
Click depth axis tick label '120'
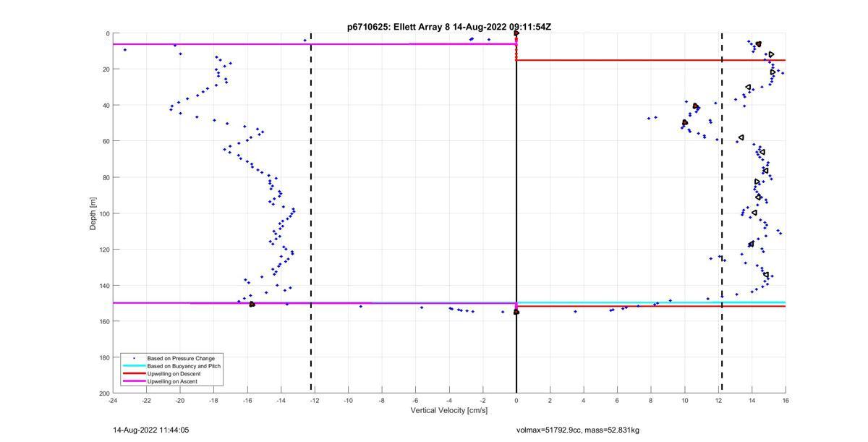click(x=104, y=249)
